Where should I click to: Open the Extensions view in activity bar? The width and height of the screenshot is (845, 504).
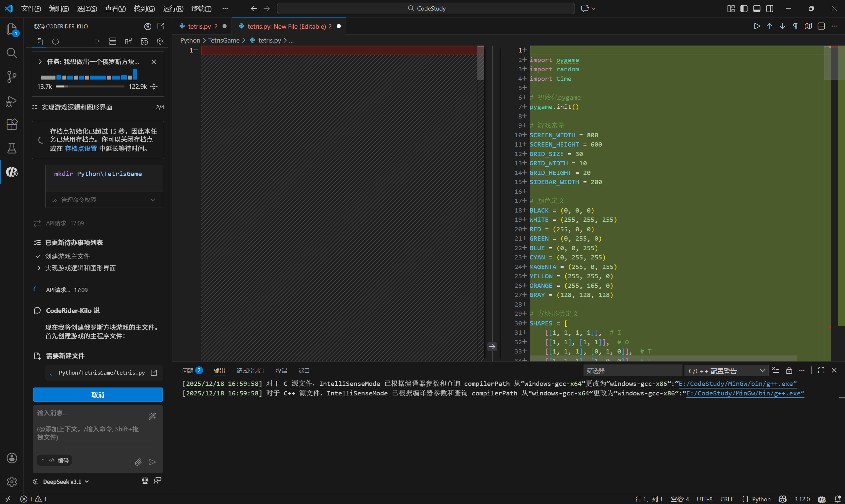12,124
